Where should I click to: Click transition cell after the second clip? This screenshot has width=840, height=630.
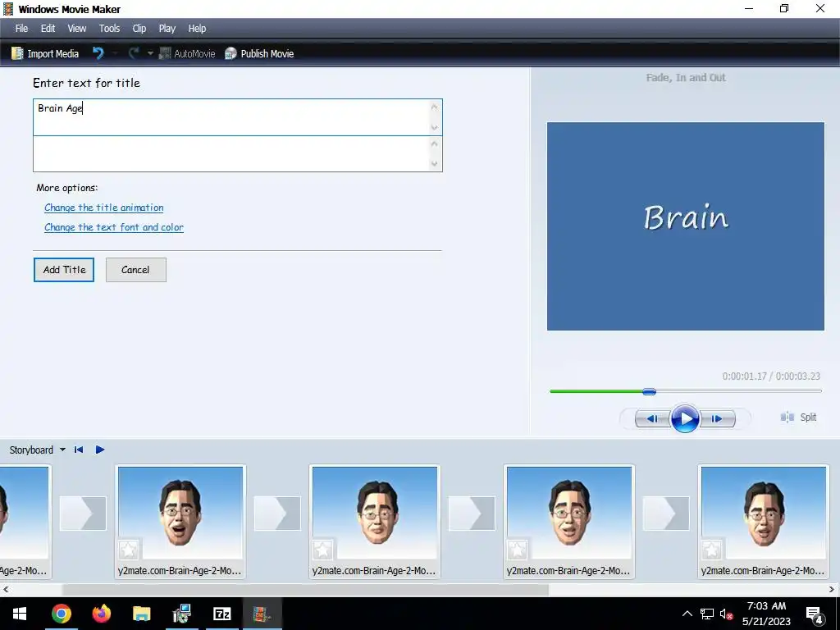point(277,514)
